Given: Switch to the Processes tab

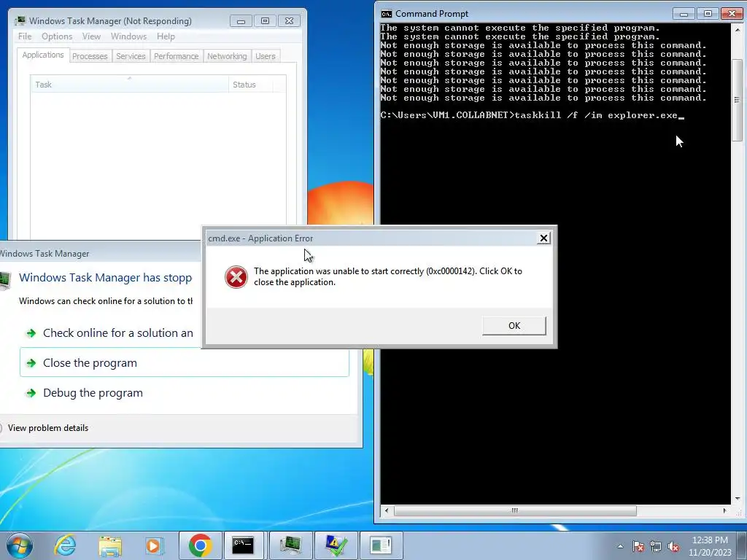Looking at the screenshot, I should [90, 56].
